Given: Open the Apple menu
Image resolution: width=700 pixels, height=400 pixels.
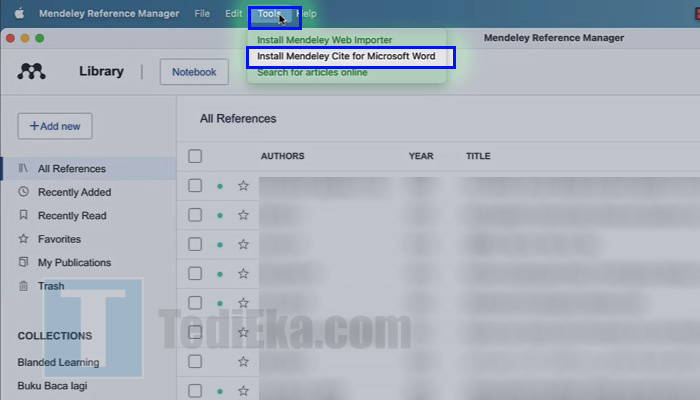Looking at the screenshot, I should 19,13.
